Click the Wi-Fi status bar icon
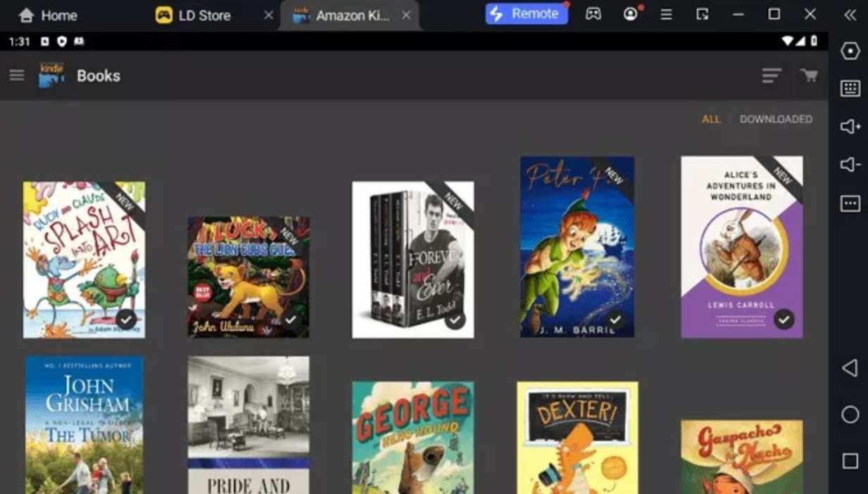Screen dimensions: 868x494 click(788, 42)
